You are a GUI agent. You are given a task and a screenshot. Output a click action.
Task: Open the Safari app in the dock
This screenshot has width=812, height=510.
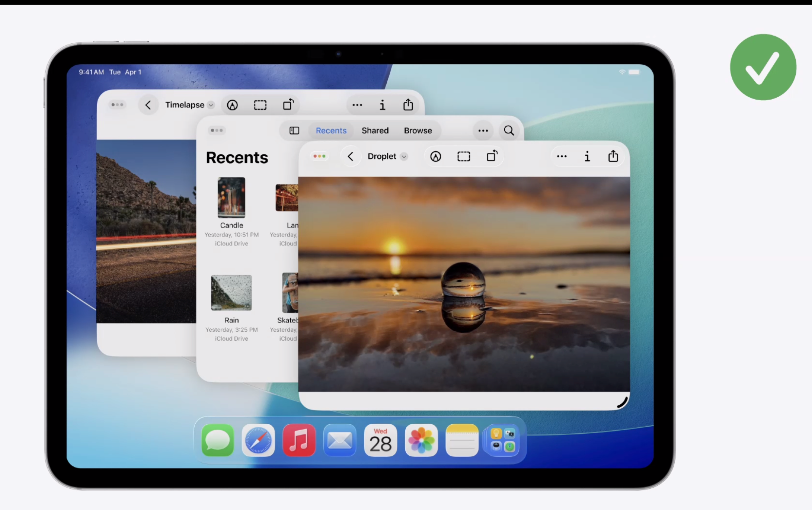(258, 440)
